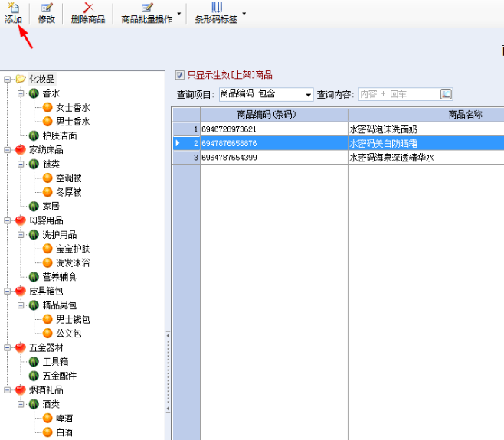Open the 条形码标签 dropdown arrow
Image resolution: width=504 pixels, height=440 pixels.
point(244,14)
